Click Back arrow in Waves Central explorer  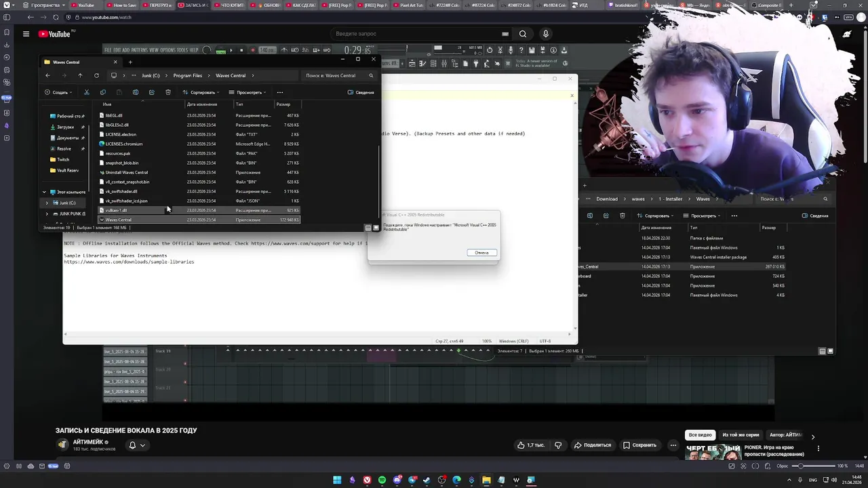coord(47,75)
